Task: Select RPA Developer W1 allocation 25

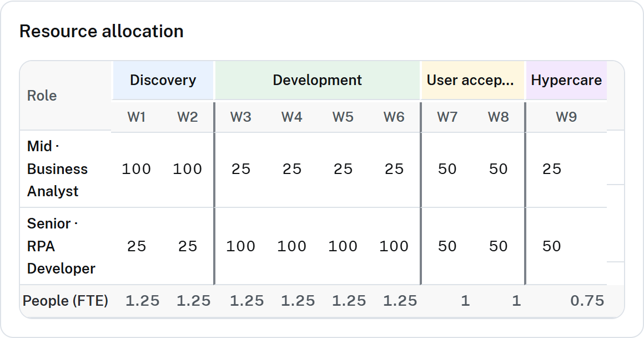Action: [x=137, y=246]
